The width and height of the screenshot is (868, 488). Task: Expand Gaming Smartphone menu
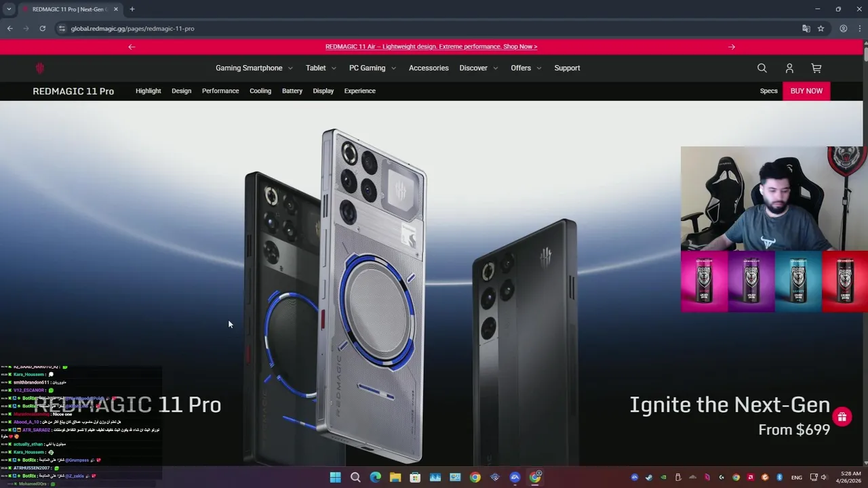coord(254,68)
